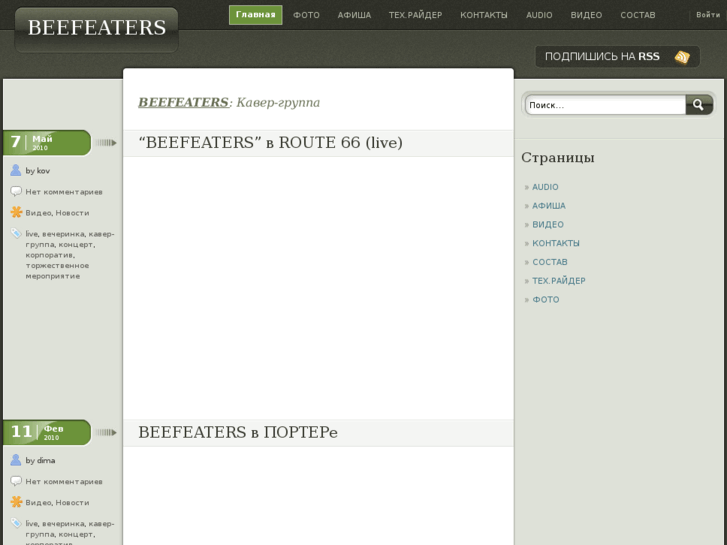Click author link dima
The height and width of the screenshot is (545, 727).
pos(46,461)
